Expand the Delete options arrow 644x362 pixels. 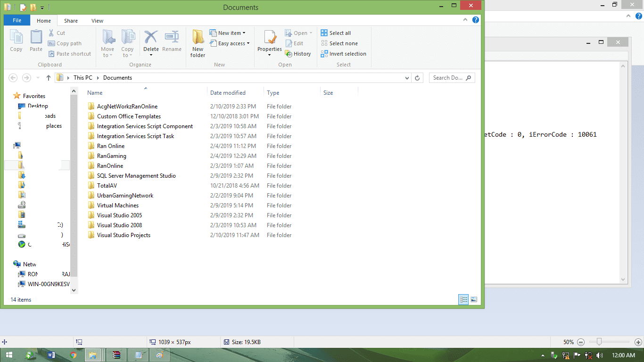151,54
